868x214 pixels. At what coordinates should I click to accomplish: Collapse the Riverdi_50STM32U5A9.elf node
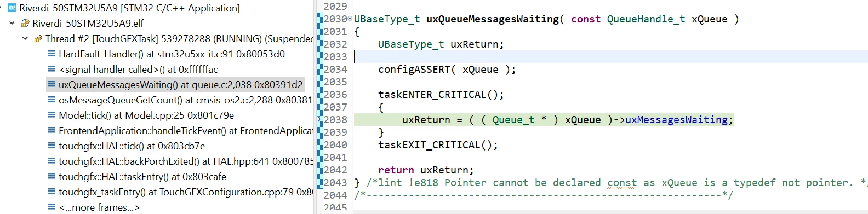[12, 23]
